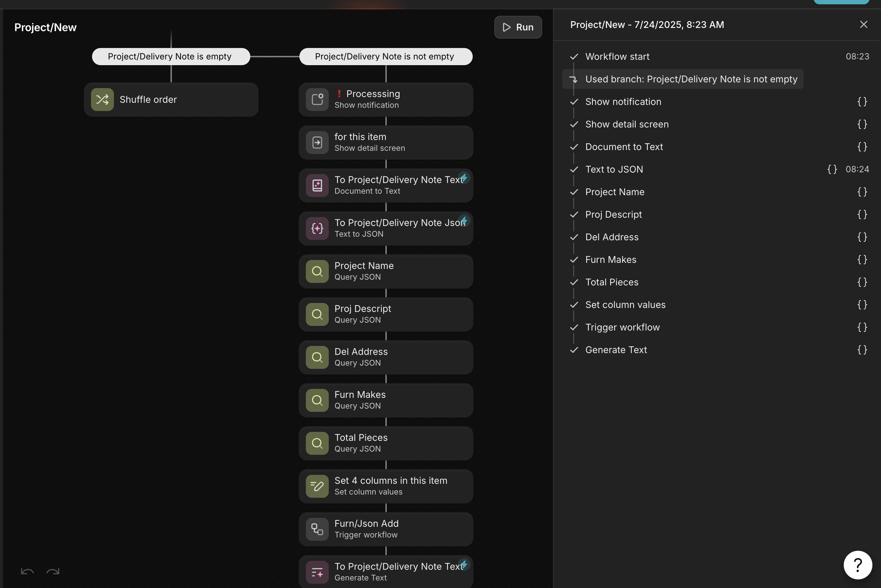The width and height of the screenshot is (881, 588).
Task: Select the Document to Text node icon
Action: (x=317, y=185)
